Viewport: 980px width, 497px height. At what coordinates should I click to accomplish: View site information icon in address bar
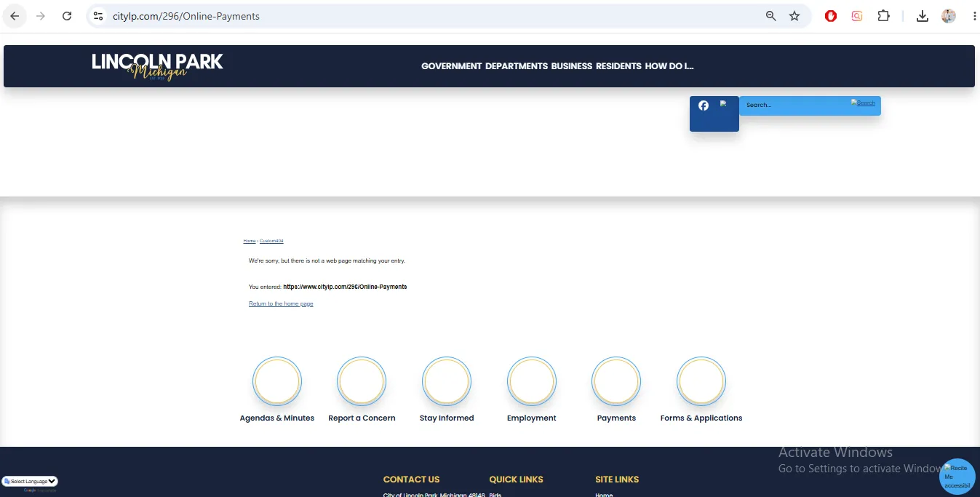pyautogui.click(x=98, y=16)
